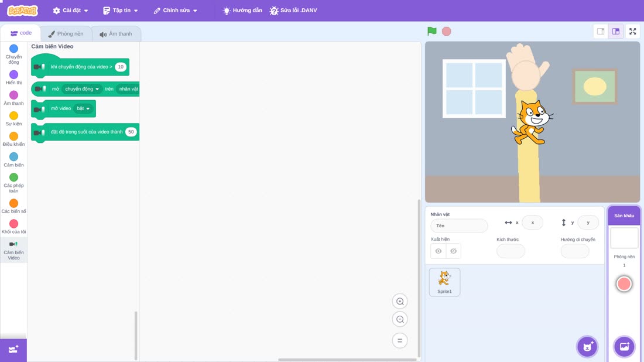Image resolution: width=644 pixels, height=362 pixels.
Task: Click the green flag to run
Action: point(431,31)
